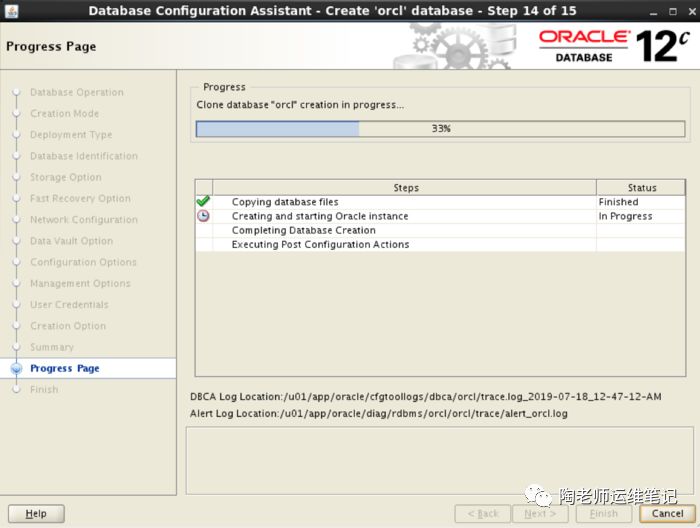Click Executing Post Configuration Actions row
Viewport: 700px width, 528px height.
440,245
